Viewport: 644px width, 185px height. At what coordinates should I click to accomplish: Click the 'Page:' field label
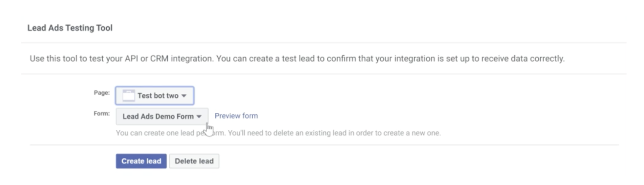pos(102,92)
